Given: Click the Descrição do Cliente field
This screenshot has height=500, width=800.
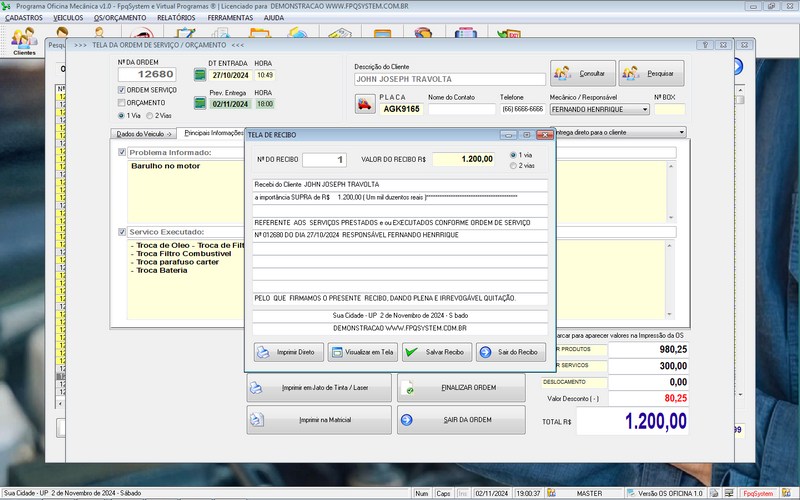Looking at the screenshot, I should pyautogui.click(x=449, y=79).
